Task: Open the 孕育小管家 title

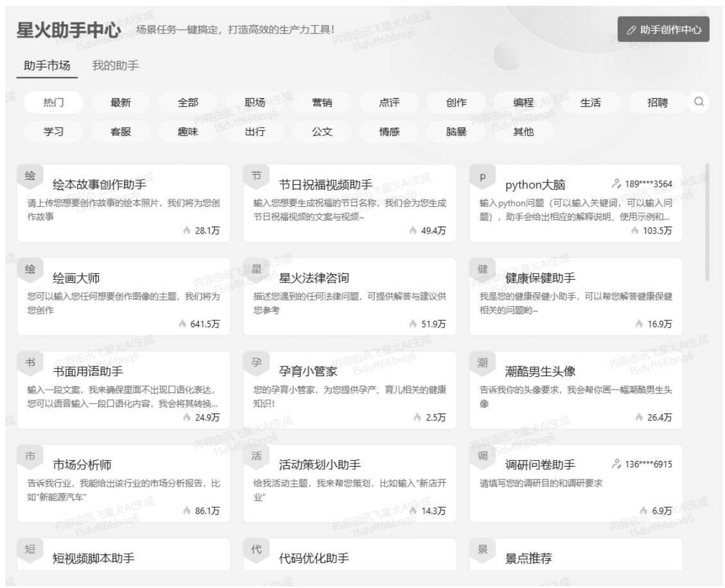Action: pos(308,372)
